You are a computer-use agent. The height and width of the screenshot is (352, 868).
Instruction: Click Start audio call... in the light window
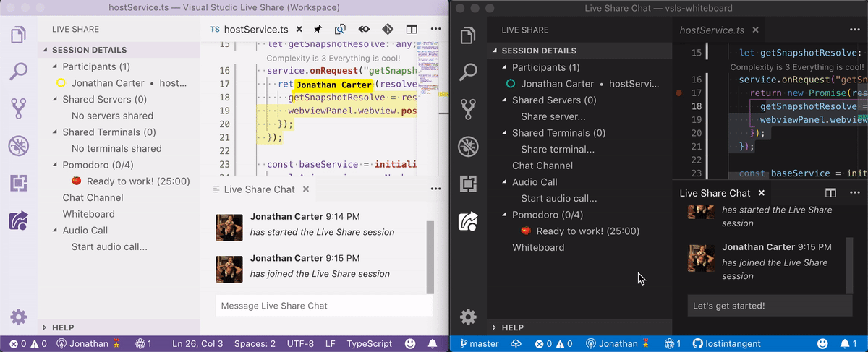(109, 246)
